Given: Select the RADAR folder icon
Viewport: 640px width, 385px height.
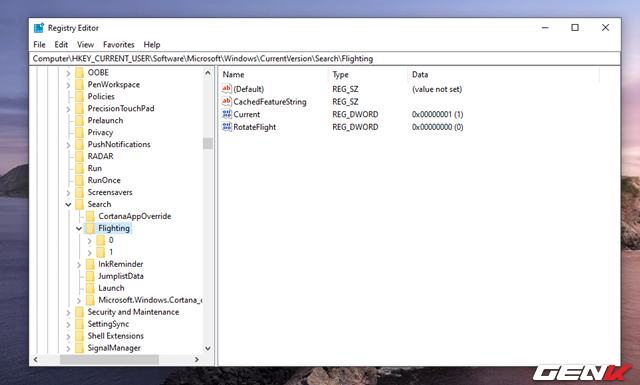Looking at the screenshot, I should click(80, 156).
